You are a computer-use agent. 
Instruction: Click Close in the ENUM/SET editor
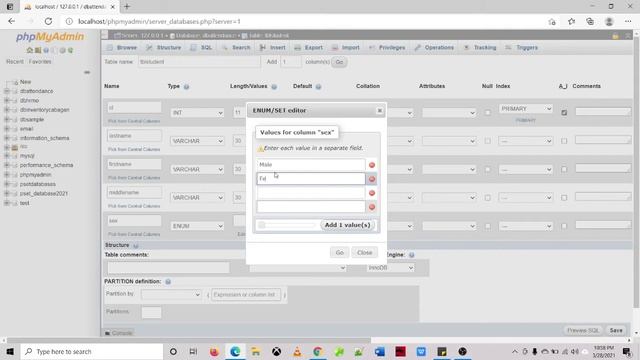[x=364, y=253]
